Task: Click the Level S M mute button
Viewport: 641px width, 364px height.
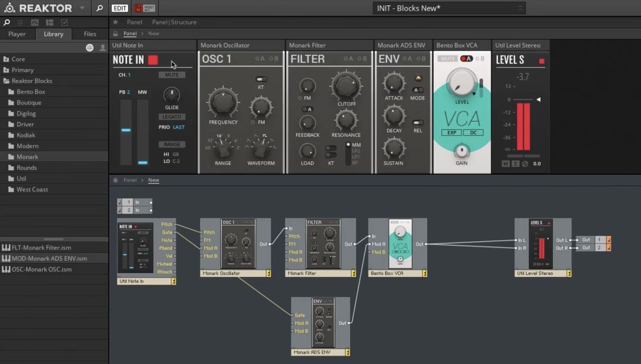Action: point(506,164)
